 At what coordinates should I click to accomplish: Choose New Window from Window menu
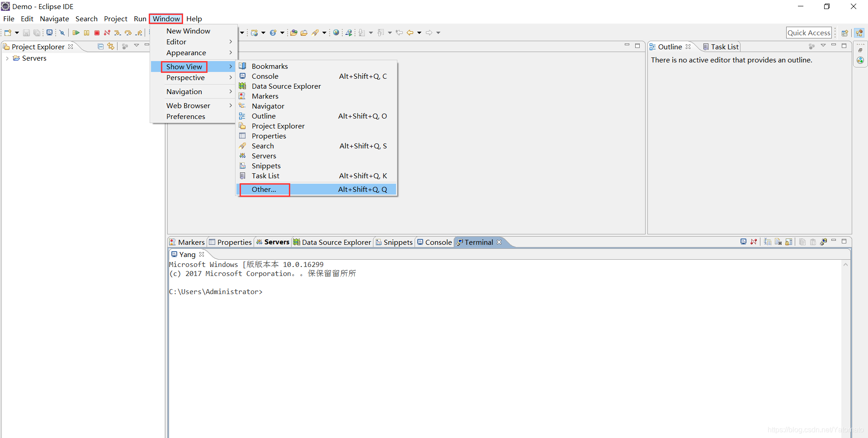pos(193,31)
